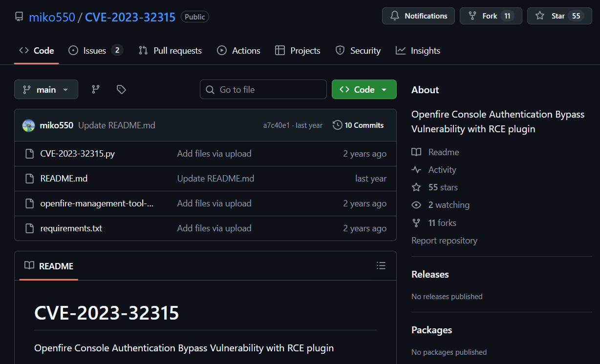The height and width of the screenshot is (364, 600).
Task: Click the branches icon next to main
Action: point(96,89)
